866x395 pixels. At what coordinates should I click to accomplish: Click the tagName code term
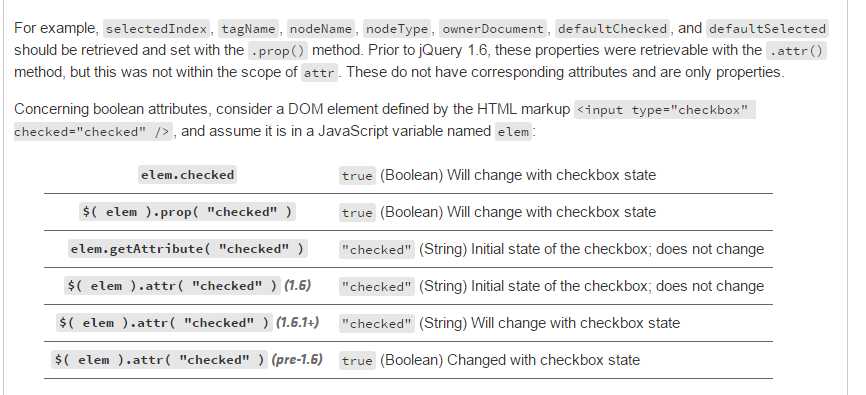pyautogui.click(x=250, y=28)
